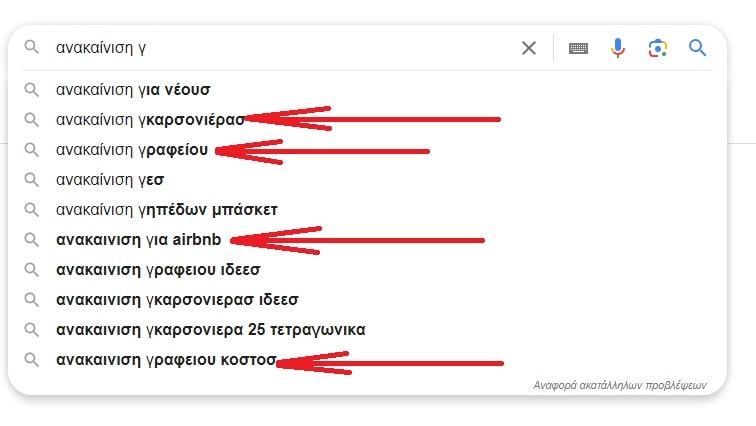Click magnifier icon beside 'ανακαίνιση για νέουσ'
756x426 pixels.
point(32,90)
